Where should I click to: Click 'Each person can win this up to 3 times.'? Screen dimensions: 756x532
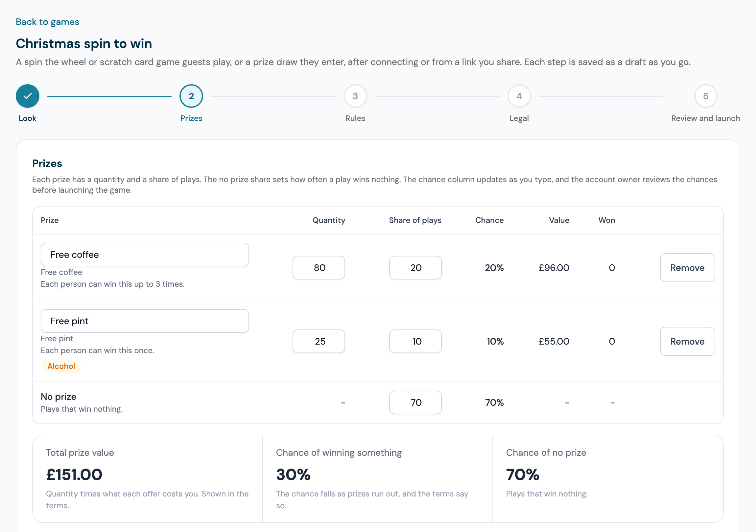coord(113,284)
